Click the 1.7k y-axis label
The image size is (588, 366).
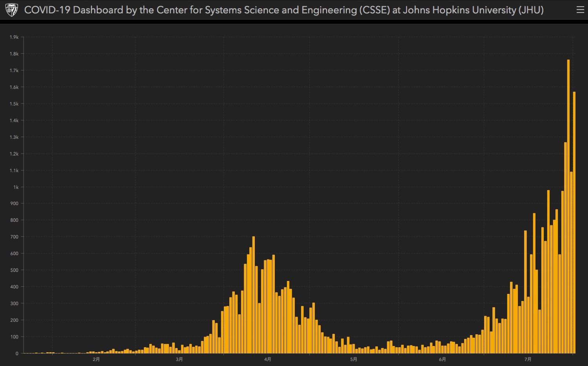click(14, 71)
